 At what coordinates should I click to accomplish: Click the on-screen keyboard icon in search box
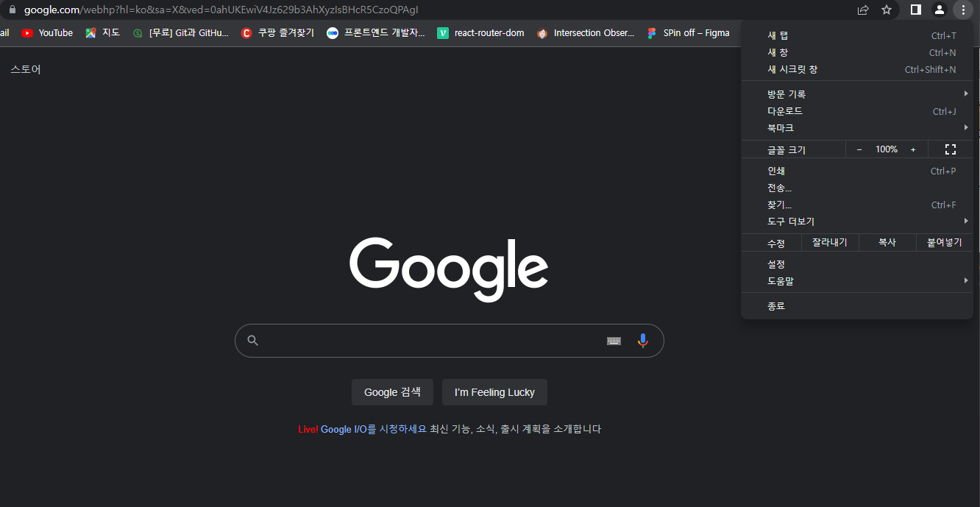click(614, 341)
